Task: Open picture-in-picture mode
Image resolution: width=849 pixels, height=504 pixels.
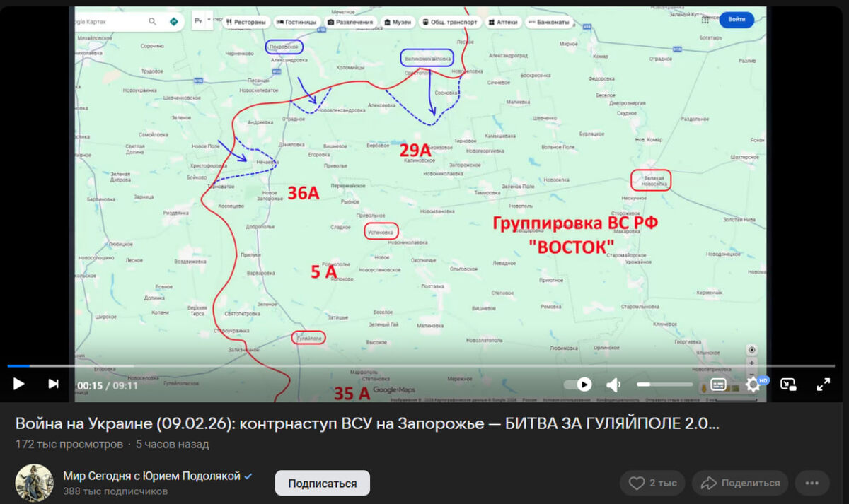Action: point(789,385)
